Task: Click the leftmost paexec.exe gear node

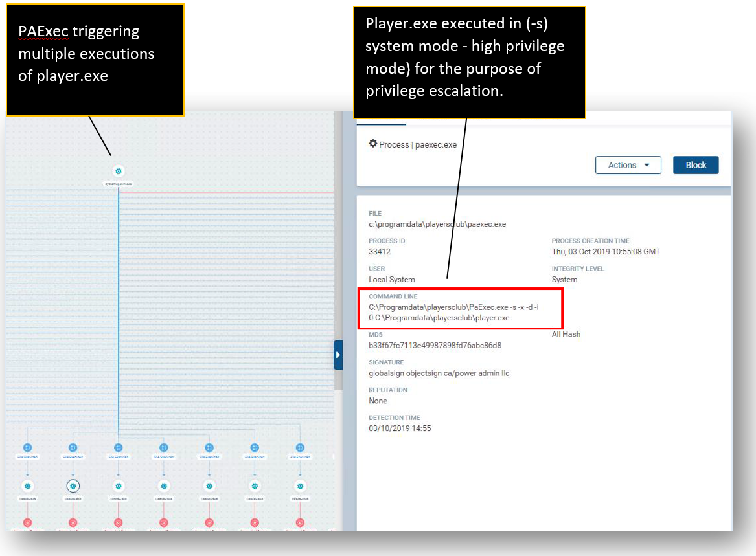Action: [x=28, y=485]
